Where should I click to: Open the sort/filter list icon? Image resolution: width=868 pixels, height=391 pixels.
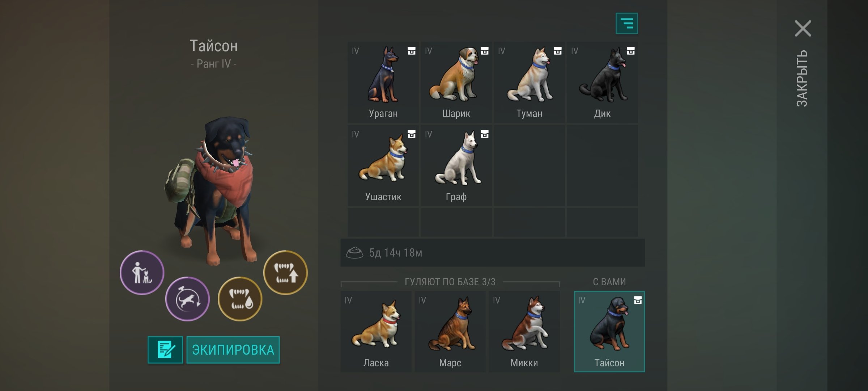point(626,24)
